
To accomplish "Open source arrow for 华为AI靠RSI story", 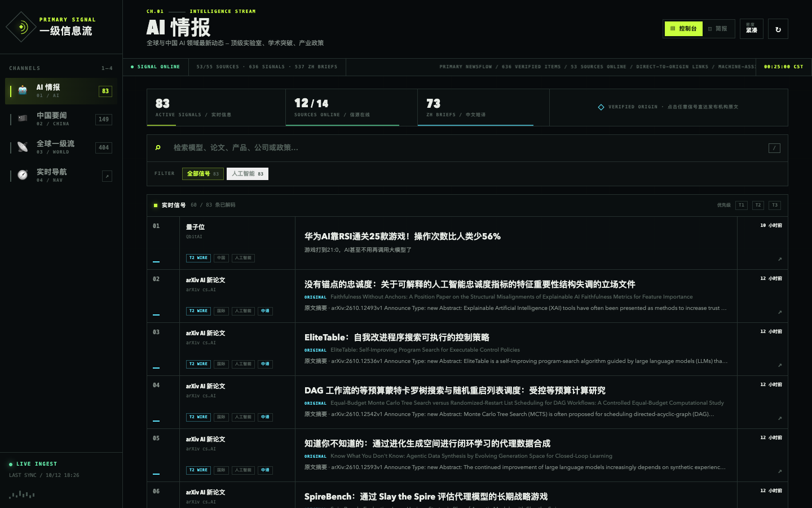I will tap(780, 259).
